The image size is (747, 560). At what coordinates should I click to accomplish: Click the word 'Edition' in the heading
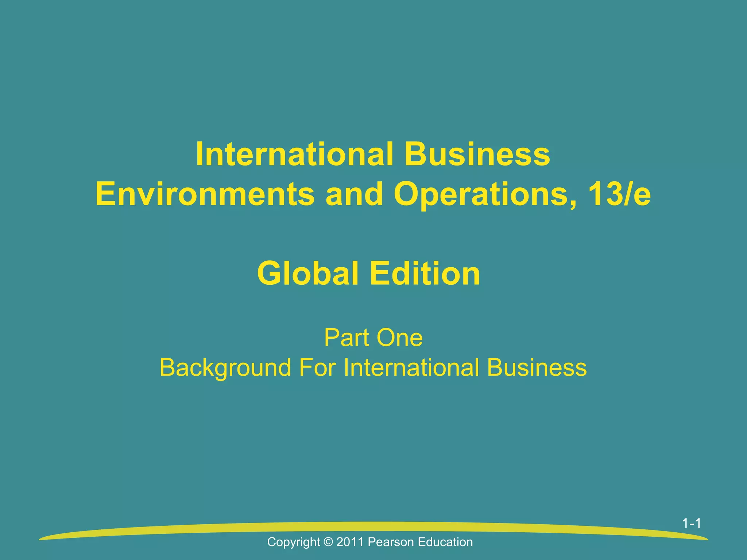(x=425, y=273)
